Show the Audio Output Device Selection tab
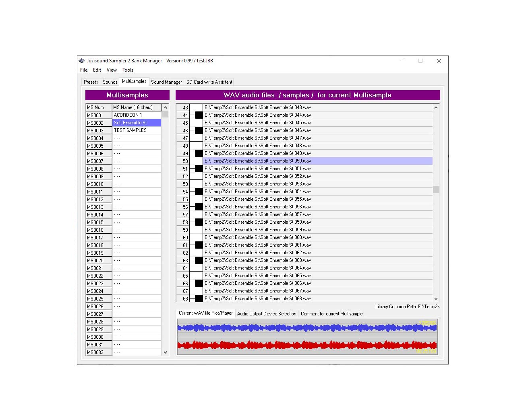The height and width of the screenshot is (420, 526). [x=266, y=314]
